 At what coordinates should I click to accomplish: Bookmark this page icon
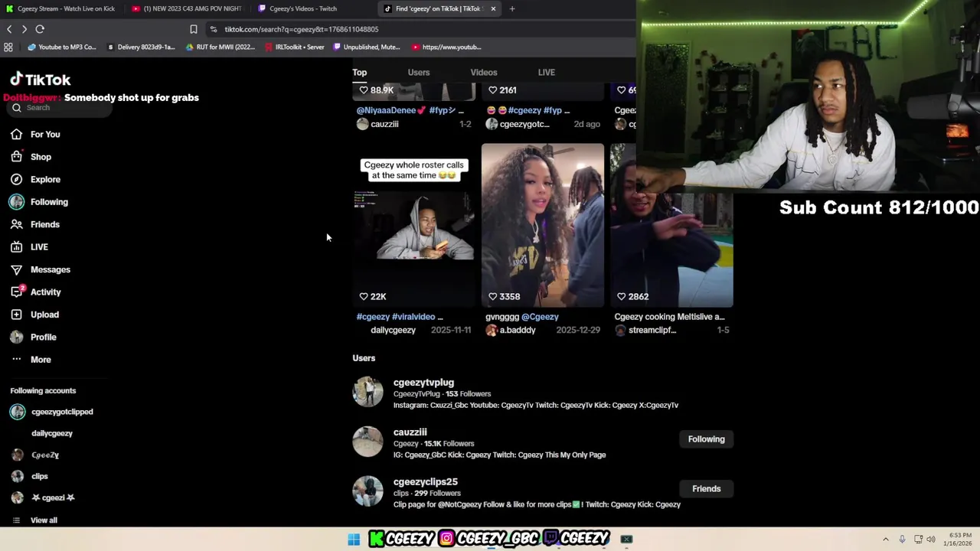(193, 29)
